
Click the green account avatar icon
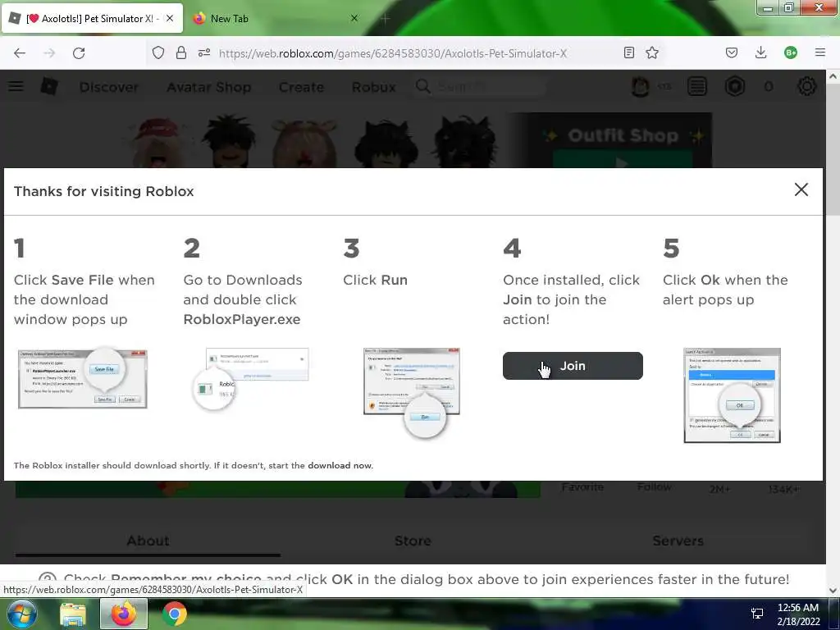pos(790,52)
